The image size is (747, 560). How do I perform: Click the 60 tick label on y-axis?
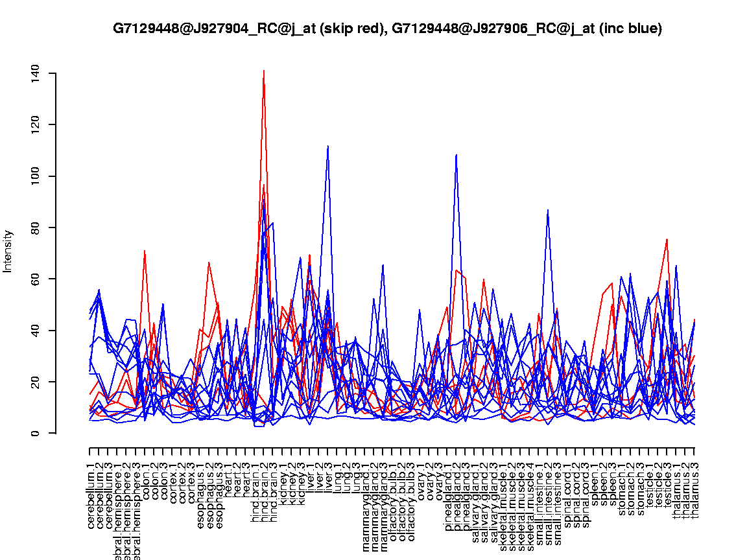pyautogui.click(x=35, y=279)
